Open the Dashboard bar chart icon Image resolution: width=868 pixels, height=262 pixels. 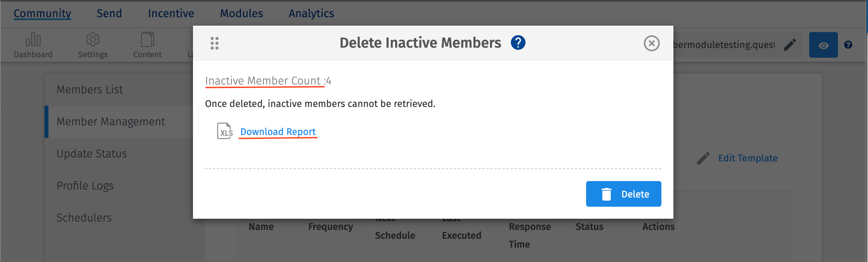click(33, 40)
